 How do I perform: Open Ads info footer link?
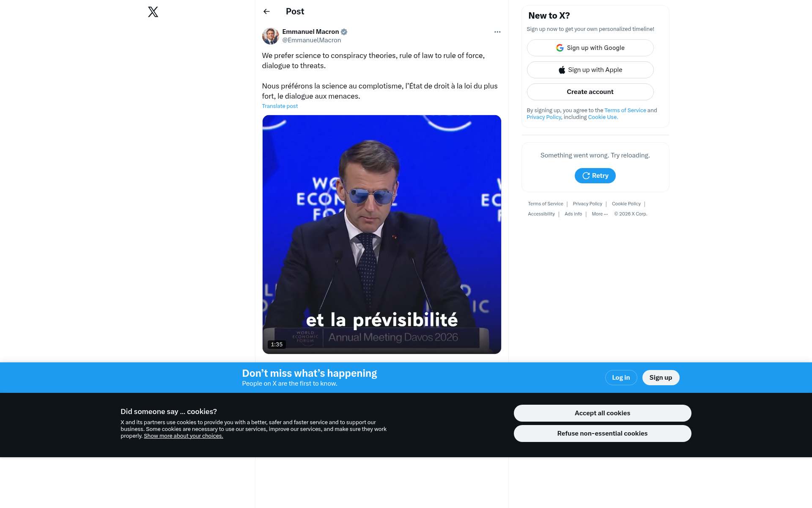[573, 214]
